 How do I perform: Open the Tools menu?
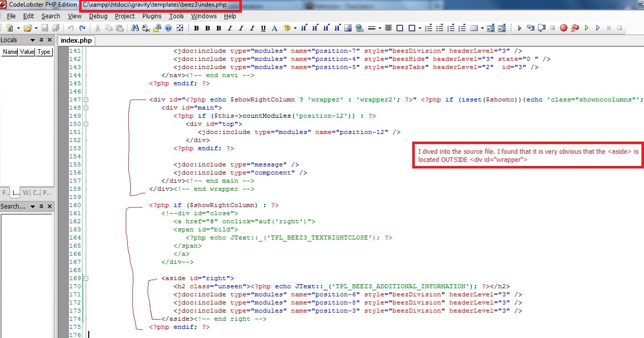[x=176, y=16]
